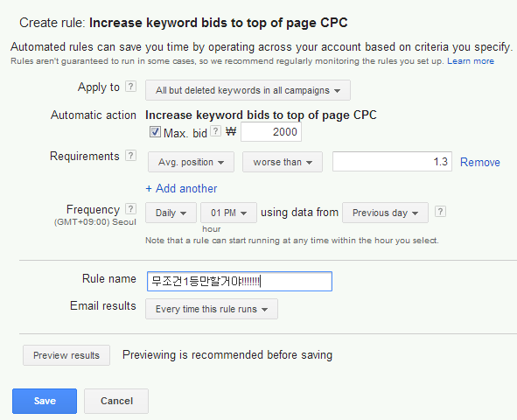
Task: Click the help icon beside Max. bid
Action: (215, 131)
